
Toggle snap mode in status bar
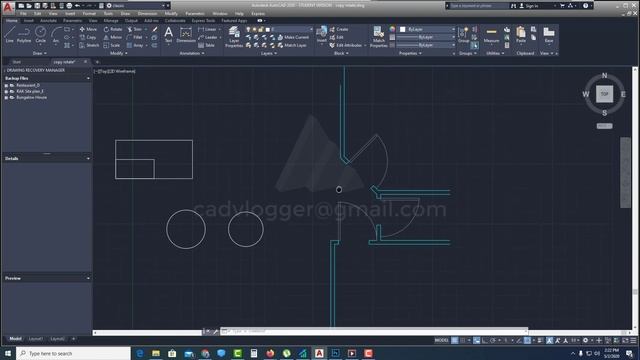coord(462,340)
